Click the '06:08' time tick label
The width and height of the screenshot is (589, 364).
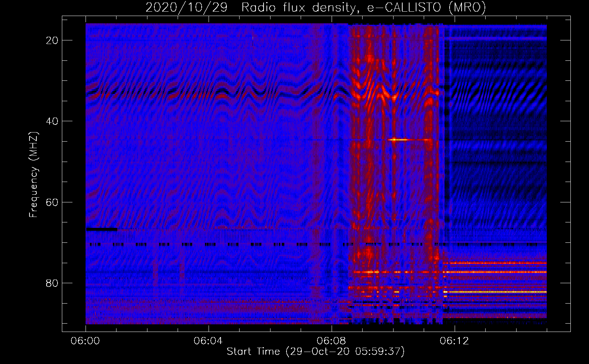pyautogui.click(x=331, y=341)
